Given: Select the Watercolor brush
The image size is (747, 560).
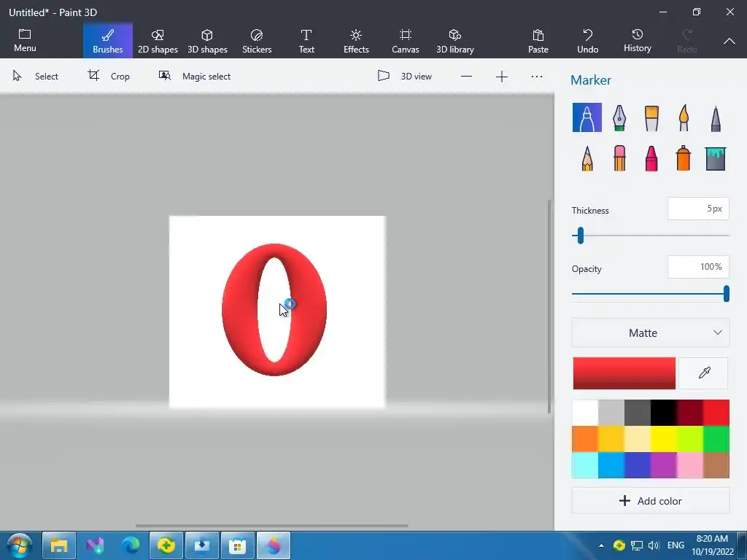Looking at the screenshot, I should click(683, 117).
